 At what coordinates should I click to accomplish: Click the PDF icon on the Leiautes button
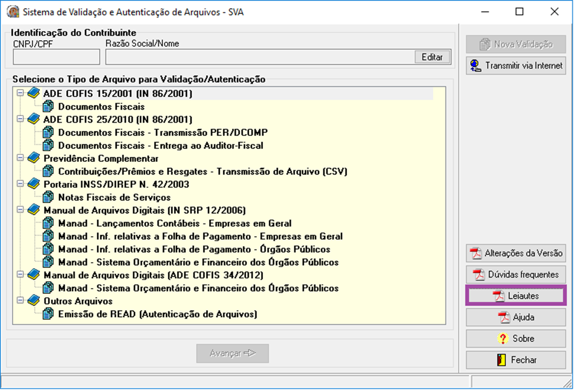pyautogui.click(x=499, y=295)
